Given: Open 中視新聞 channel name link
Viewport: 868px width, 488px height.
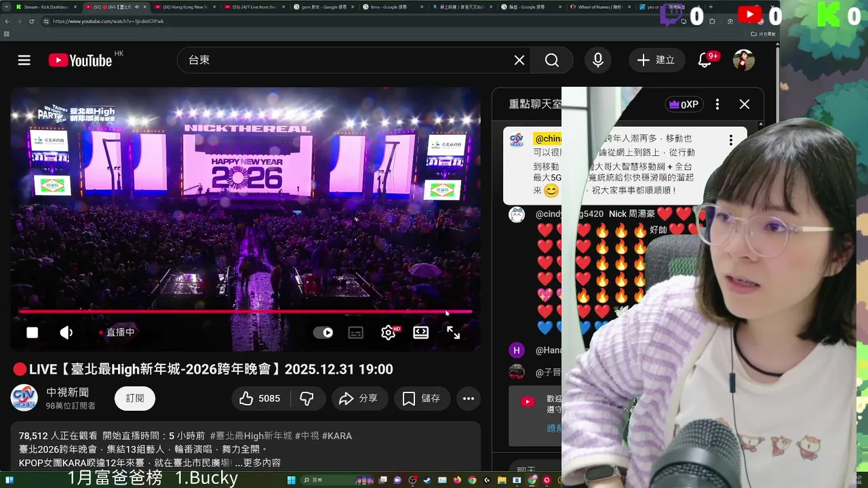Looking at the screenshot, I should coord(67,392).
